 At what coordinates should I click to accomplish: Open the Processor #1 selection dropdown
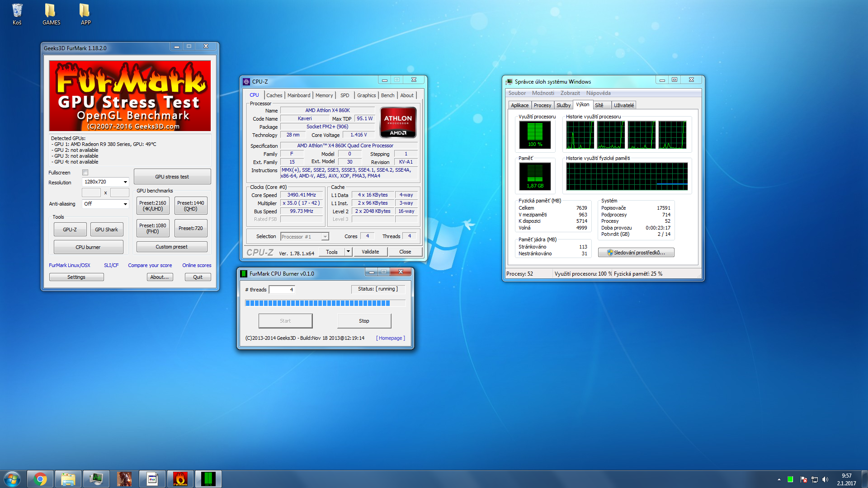(305, 237)
